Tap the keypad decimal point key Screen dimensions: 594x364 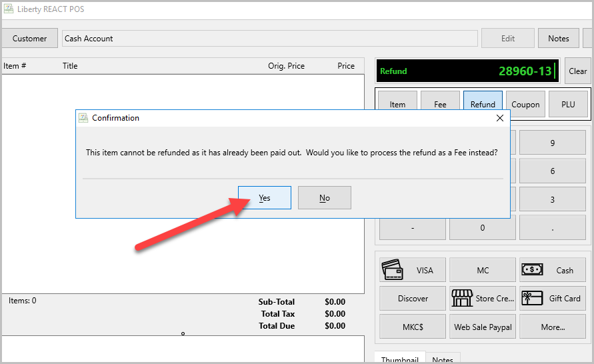[x=552, y=227]
